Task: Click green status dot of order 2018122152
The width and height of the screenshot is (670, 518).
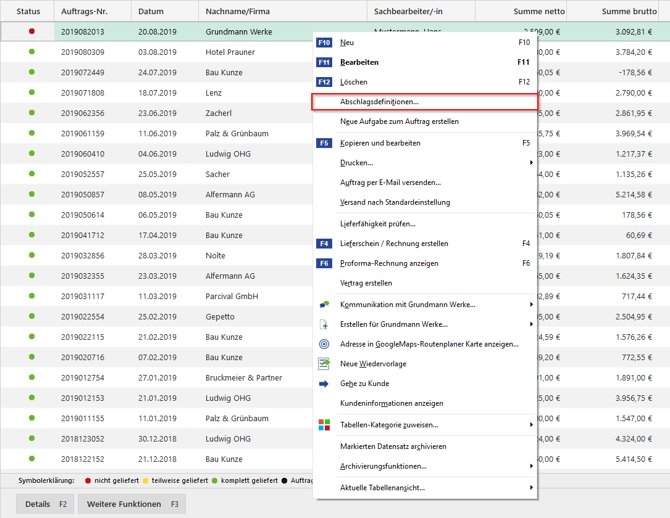Action: tap(32, 459)
